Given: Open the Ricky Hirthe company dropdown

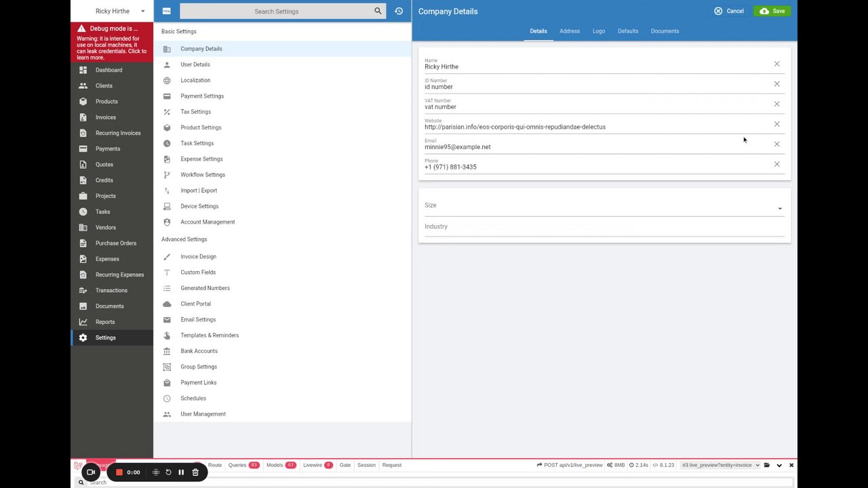Looking at the screenshot, I should 112,11.
